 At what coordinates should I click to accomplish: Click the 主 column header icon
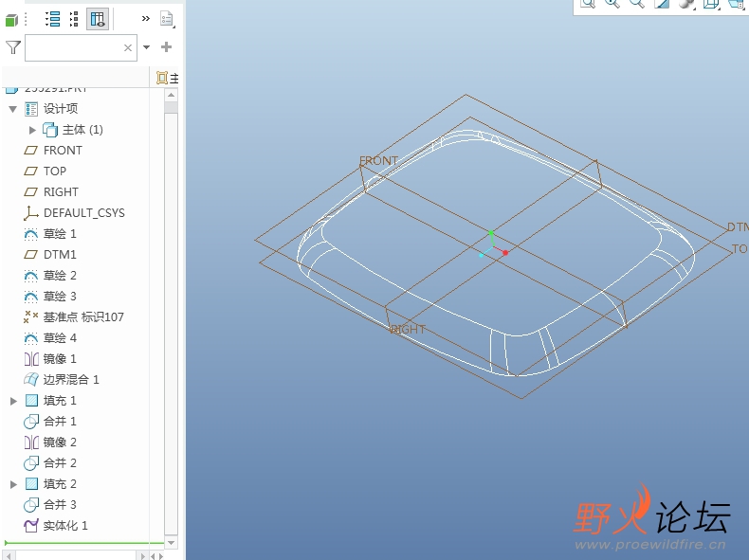coord(162,78)
